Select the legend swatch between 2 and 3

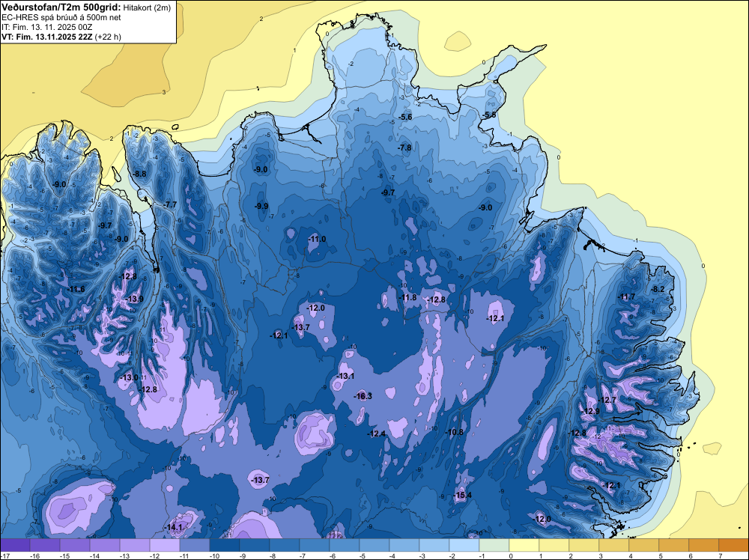coord(584,545)
